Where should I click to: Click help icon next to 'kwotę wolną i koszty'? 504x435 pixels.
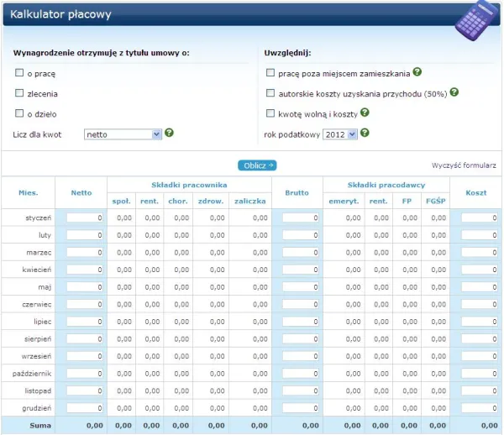pos(365,113)
